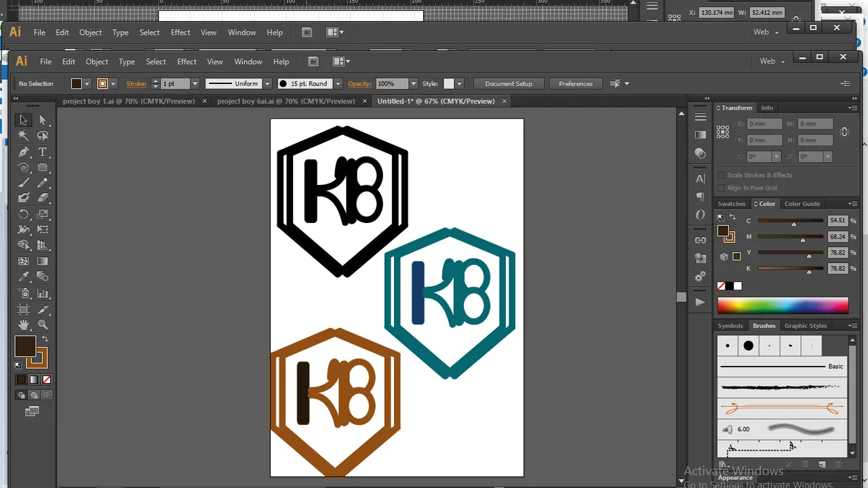Open the Opacity 100% dropdown arrow
The image size is (868, 488).
pyautogui.click(x=413, y=83)
